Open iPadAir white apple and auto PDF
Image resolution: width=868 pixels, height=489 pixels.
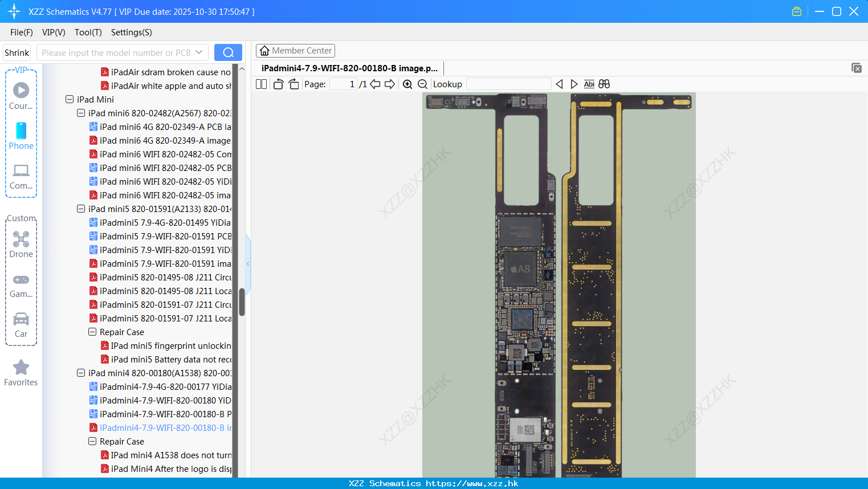click(166, 85)
